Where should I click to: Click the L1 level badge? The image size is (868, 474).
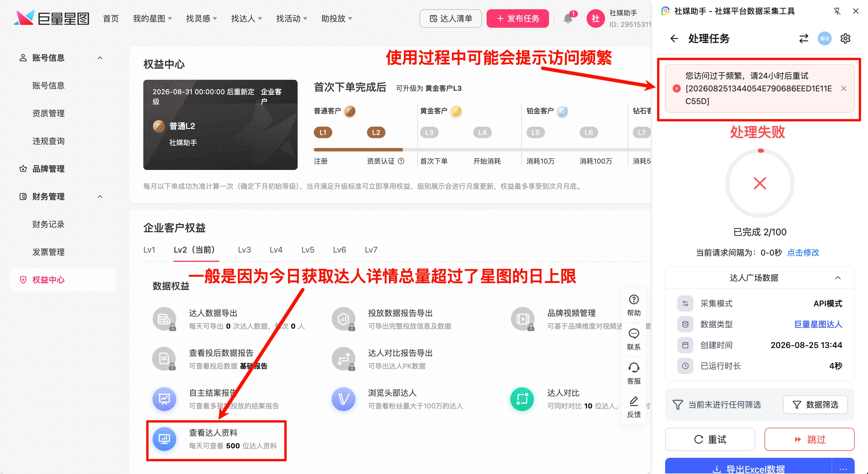323,132
